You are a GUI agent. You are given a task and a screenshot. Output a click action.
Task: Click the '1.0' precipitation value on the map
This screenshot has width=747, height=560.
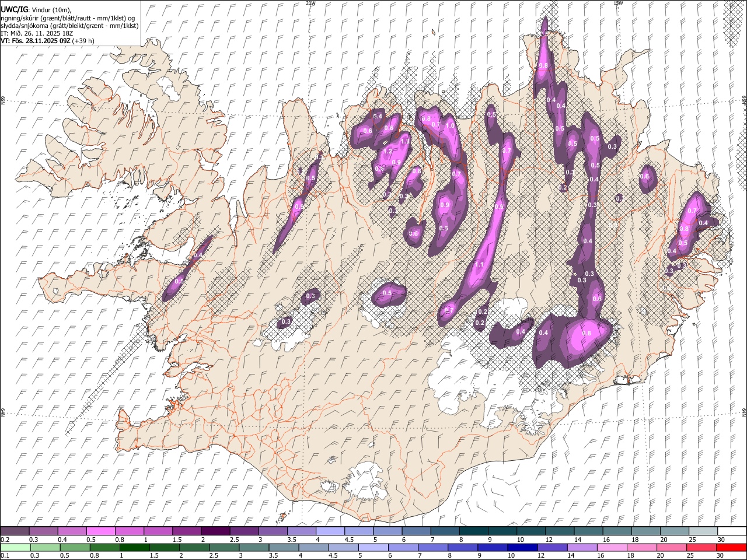(x=450, y=125)
